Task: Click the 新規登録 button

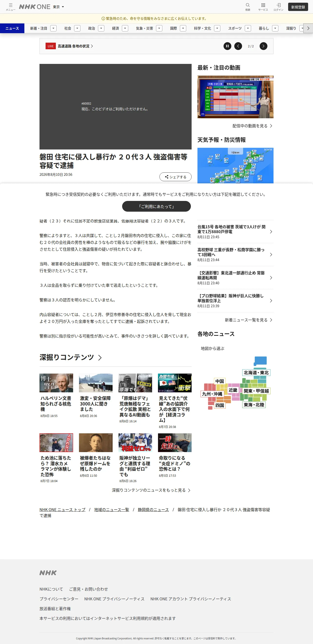Action: tap(298, 7)
